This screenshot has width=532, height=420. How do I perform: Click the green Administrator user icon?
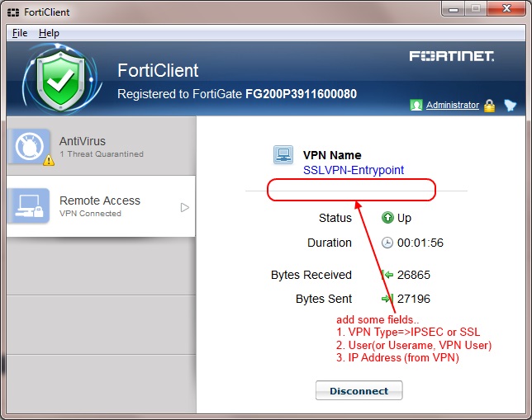coord(417,106)
